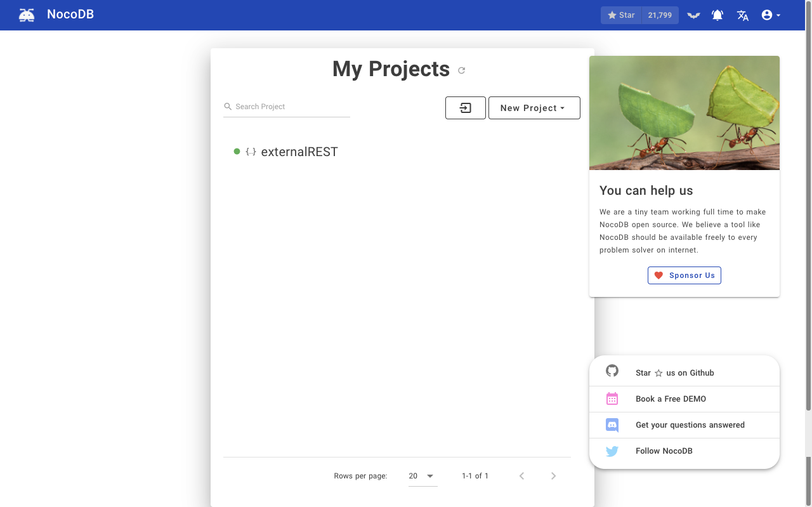Open the user account menu
Viewport: 812px width, 507px height.
(771, 15)
